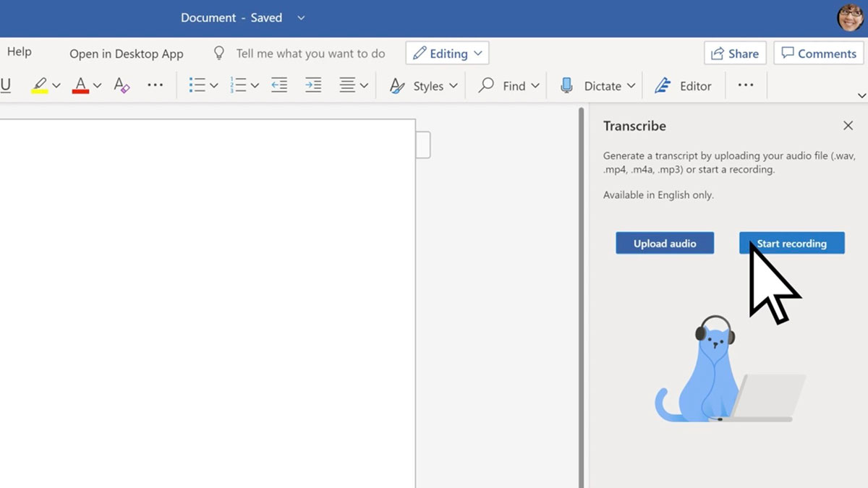Toggle underline formatting
868x488 pixels.
pyautogui.click(x=6, y=85)
